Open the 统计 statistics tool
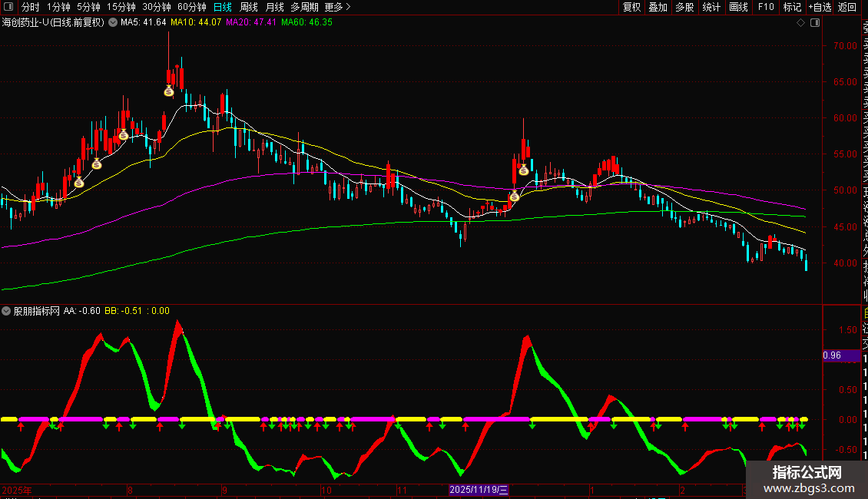 coord(711,7)
